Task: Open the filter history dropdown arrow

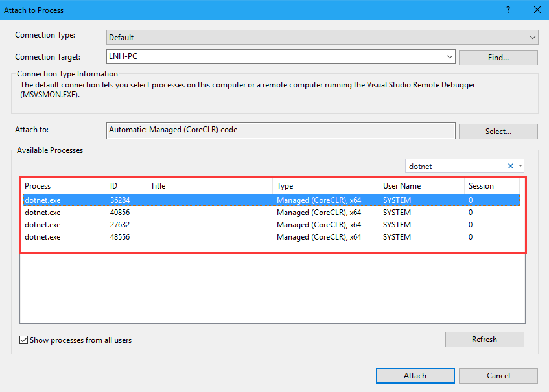Action: (x=520, y=166)
